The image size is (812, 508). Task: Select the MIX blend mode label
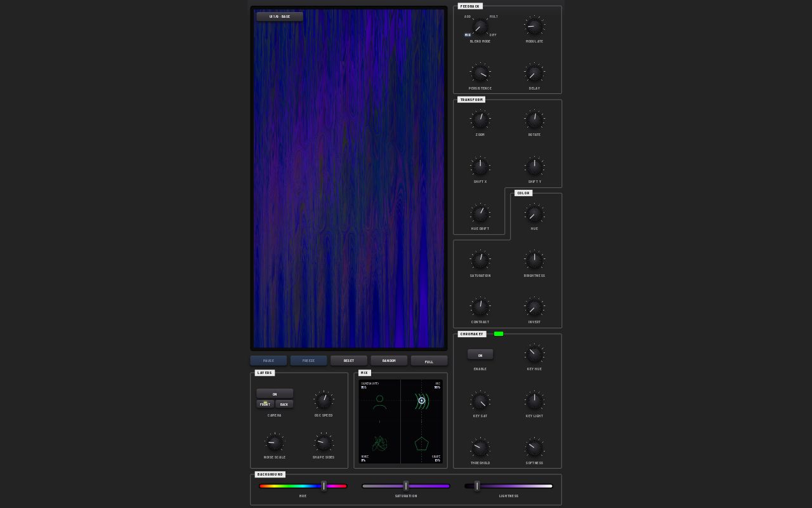pyautogui.click(x=468, y=35)
